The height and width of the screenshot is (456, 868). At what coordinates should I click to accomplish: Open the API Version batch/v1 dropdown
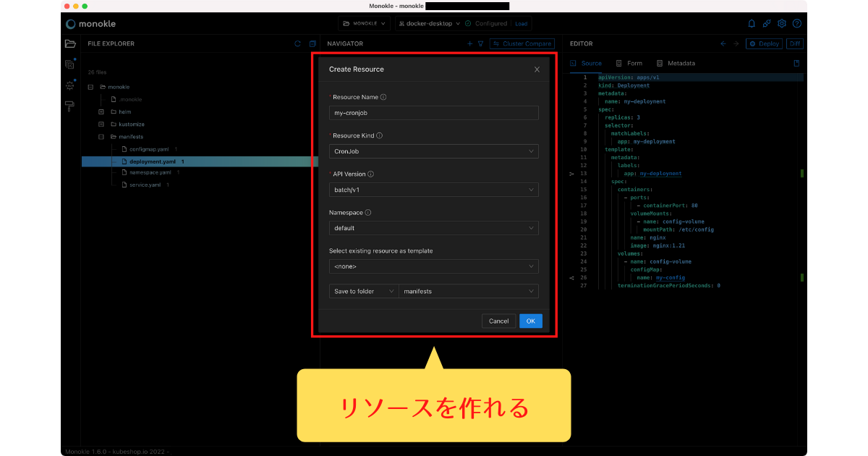click(433, 190)
